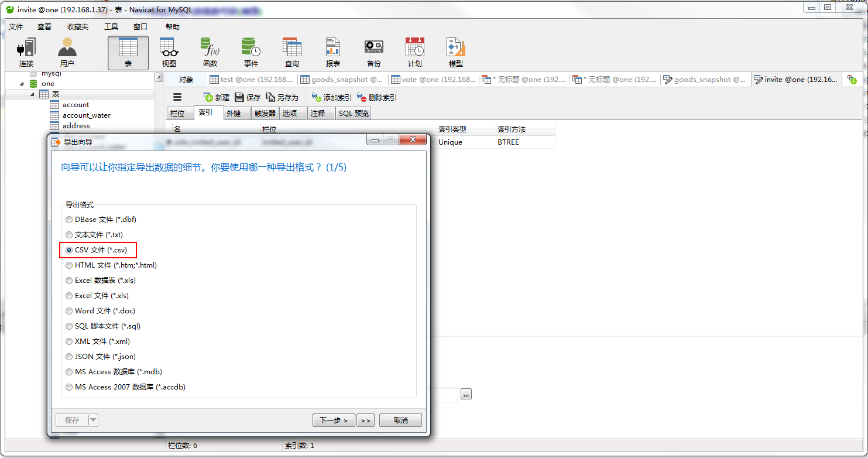The width and height of the screenshot is (868, 458).
Task: Open the 查看 menu
Action: click(44, 27)
